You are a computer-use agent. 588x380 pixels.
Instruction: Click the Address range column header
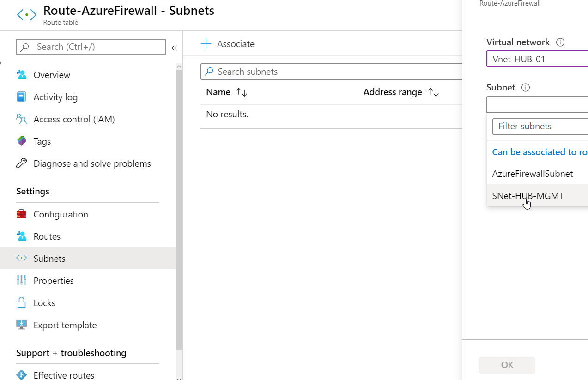(393, 92)
